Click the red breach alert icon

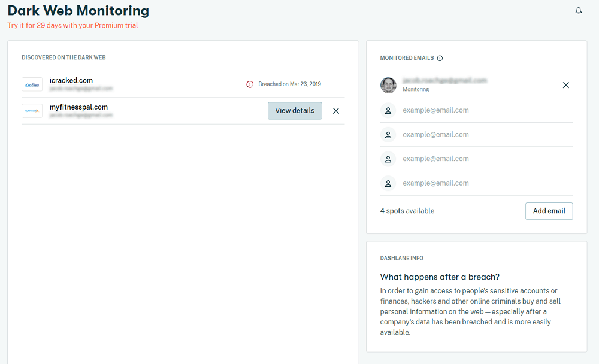click(x=250, y=84)
